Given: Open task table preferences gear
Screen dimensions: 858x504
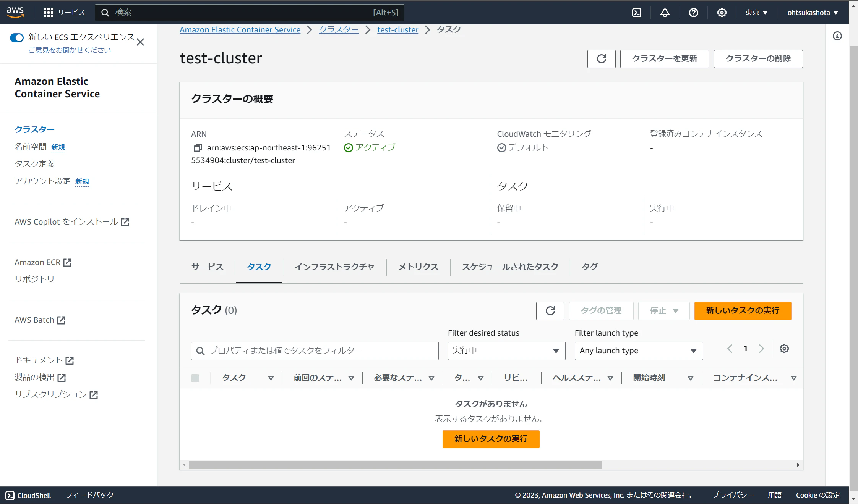Looking at the screenshot, I should [x=784, y=349].
